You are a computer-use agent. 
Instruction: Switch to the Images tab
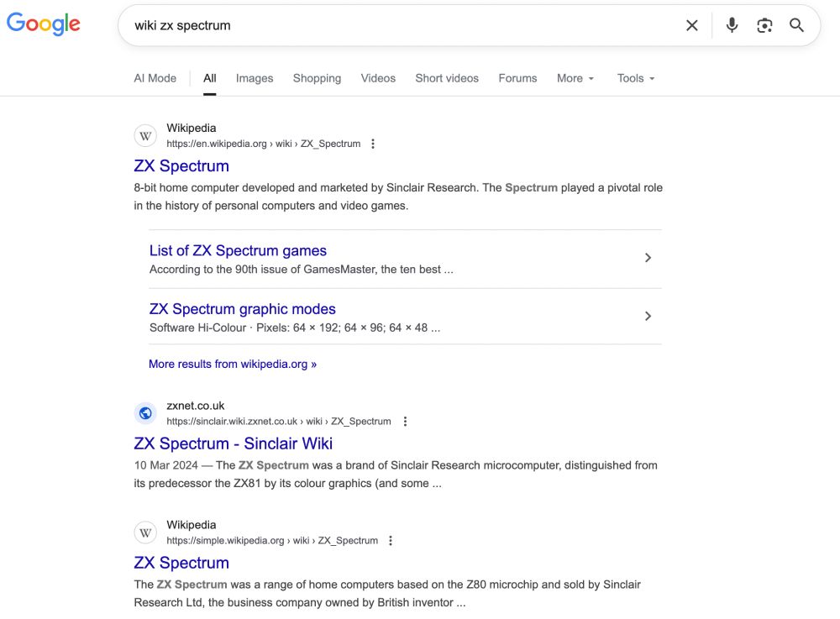(254, 78)
